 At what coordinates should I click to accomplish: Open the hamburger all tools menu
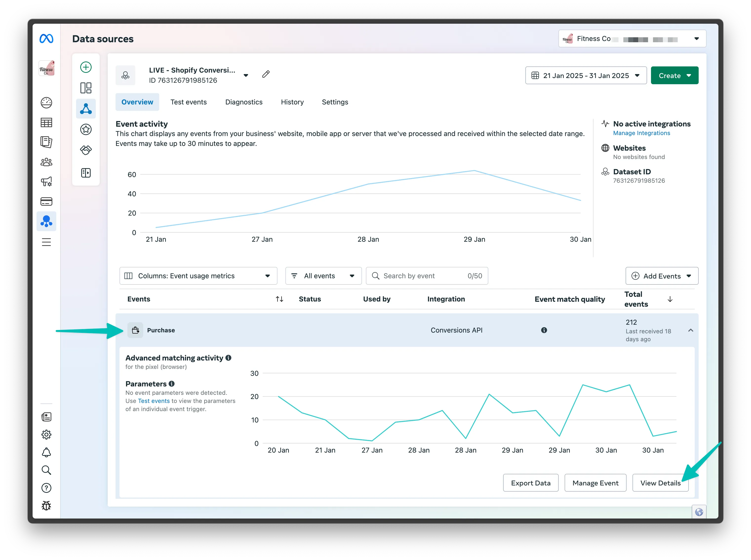click(46, 242)
